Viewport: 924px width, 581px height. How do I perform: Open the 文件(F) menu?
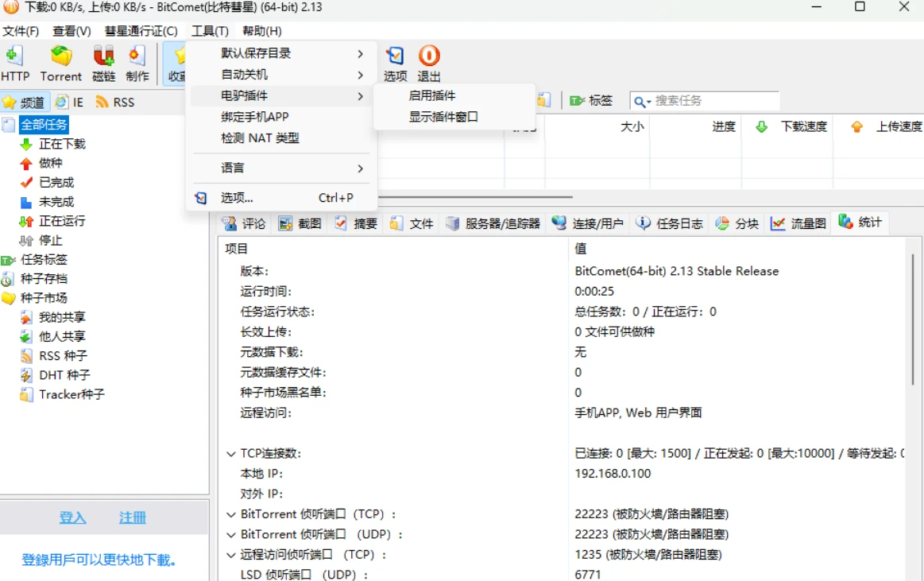21,31
